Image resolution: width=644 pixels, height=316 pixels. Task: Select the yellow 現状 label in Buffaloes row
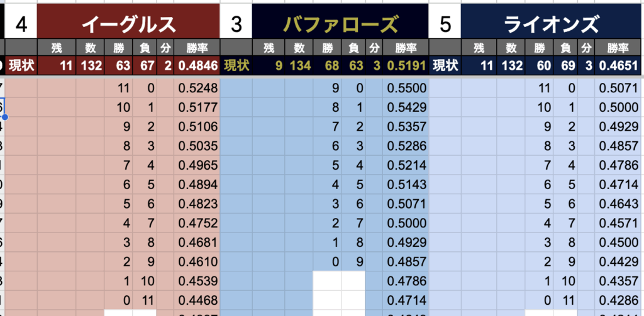pyautogui.click(x=237, y=65)
